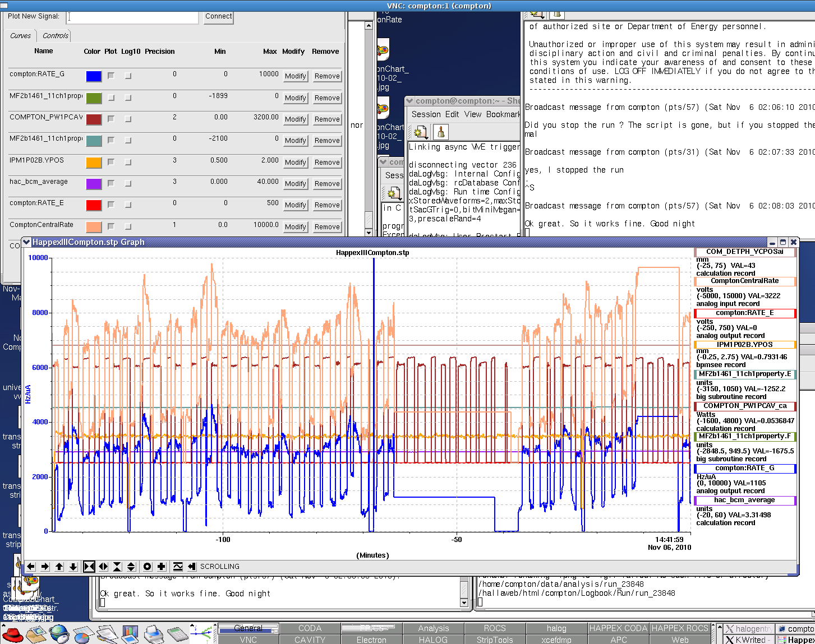This screenshot has height=644, width=815.
Task: Click Modify for compton:RATE_G
Action: coord(296,76)
